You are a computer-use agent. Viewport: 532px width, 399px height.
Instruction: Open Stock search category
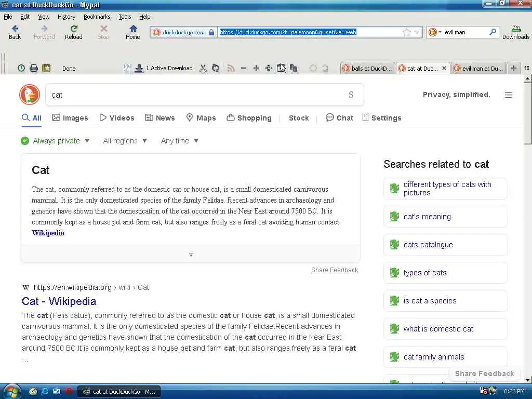[x=299, y=118]
